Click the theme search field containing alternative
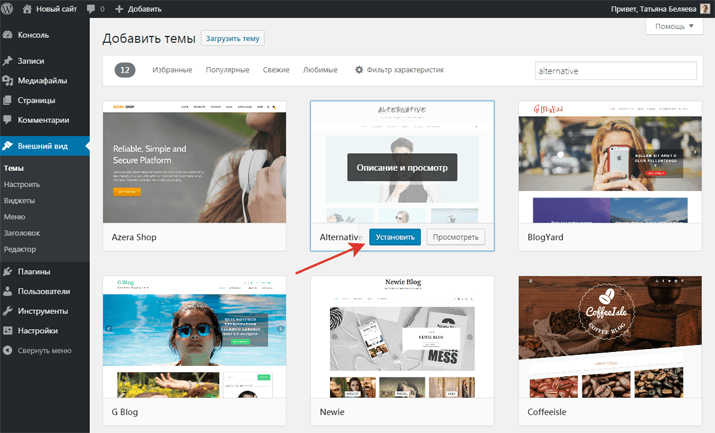Screen dimensions: 715x433 click(x=616, y=71)
